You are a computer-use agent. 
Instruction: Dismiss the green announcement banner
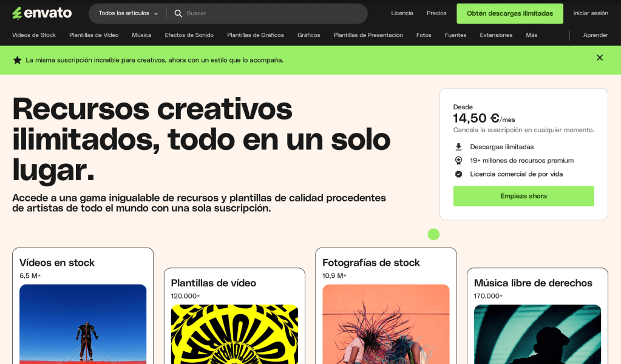(599, 58)
